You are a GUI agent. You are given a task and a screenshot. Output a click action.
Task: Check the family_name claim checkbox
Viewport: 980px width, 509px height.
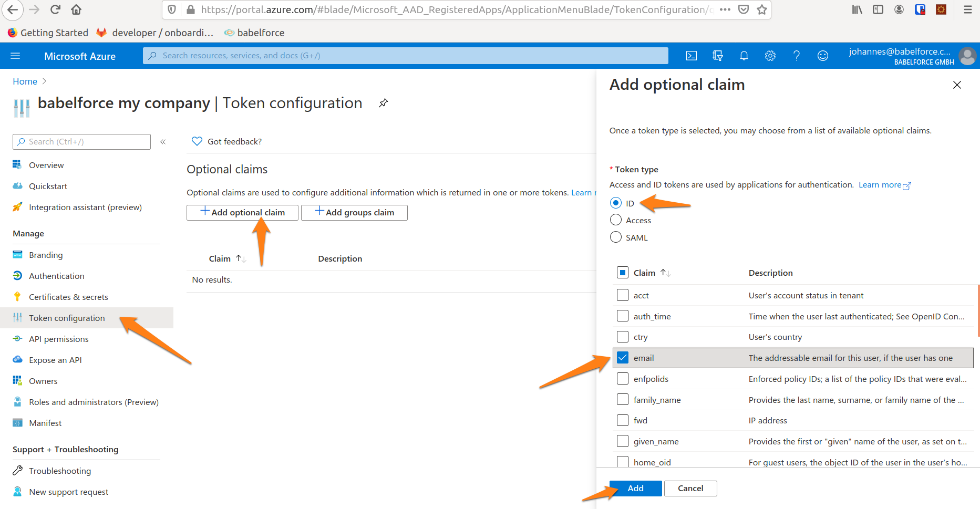[623, 399]
